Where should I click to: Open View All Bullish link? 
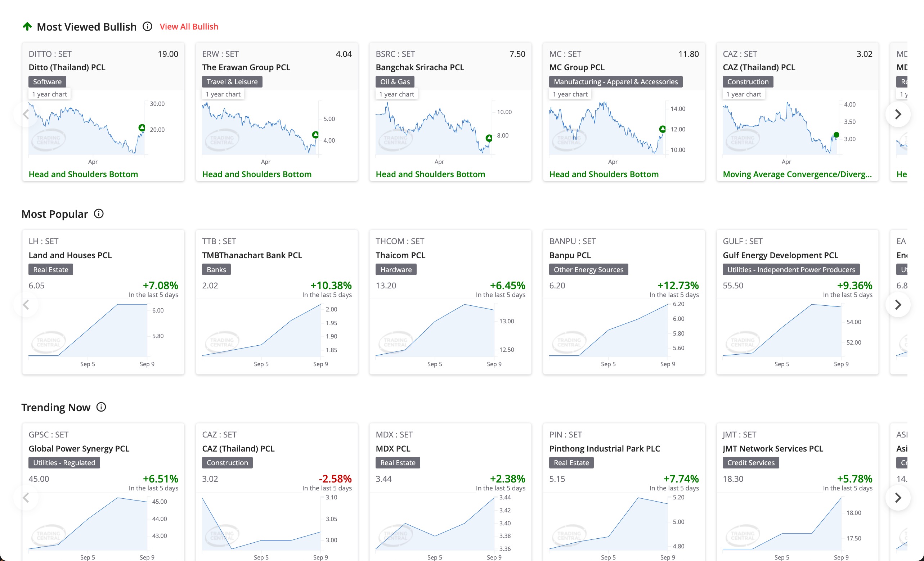click(189, 27)
